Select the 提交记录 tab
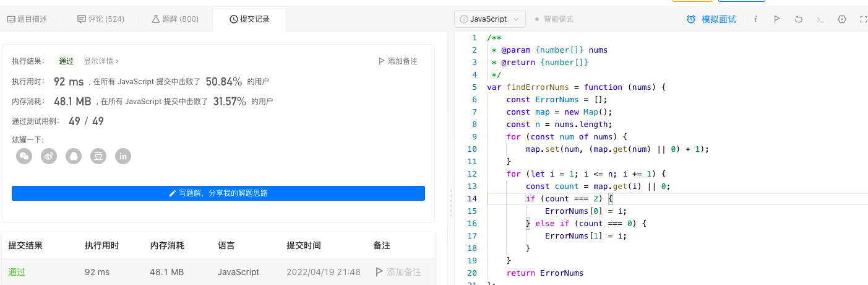The width and height of the screenshot is (868, 285). click(x=249, y=19)
